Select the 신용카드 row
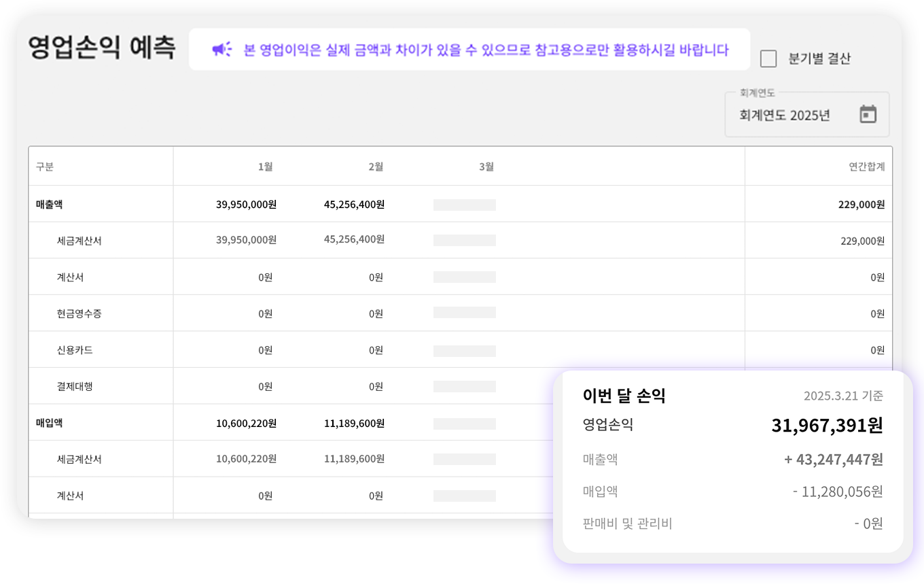 click(460, 350)
